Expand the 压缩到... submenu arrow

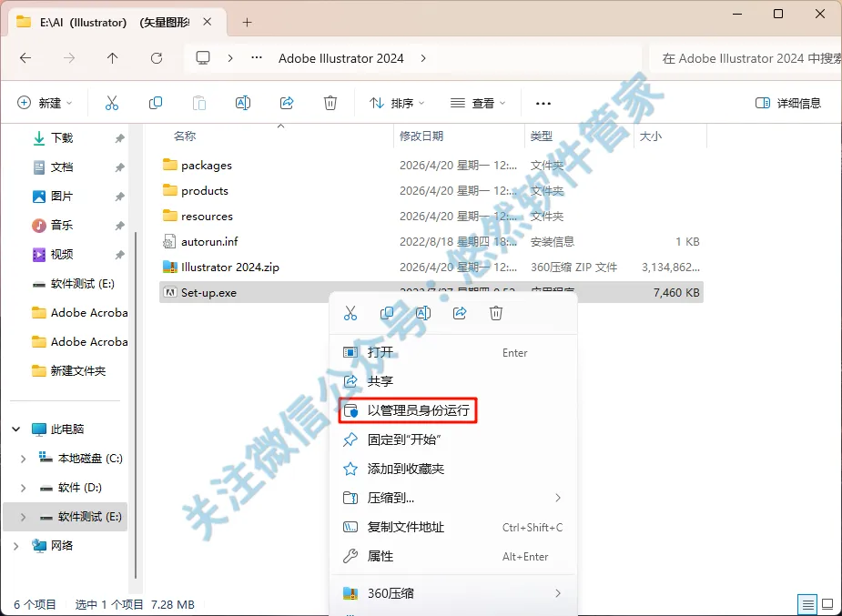pyautogui.click(x=558, y=498)
